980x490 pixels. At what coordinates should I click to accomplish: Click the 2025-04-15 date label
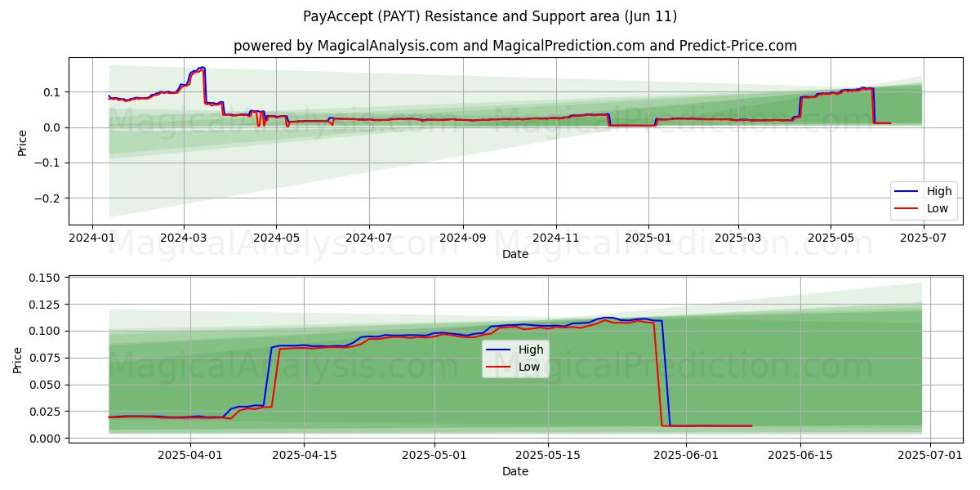pos(304,456)
